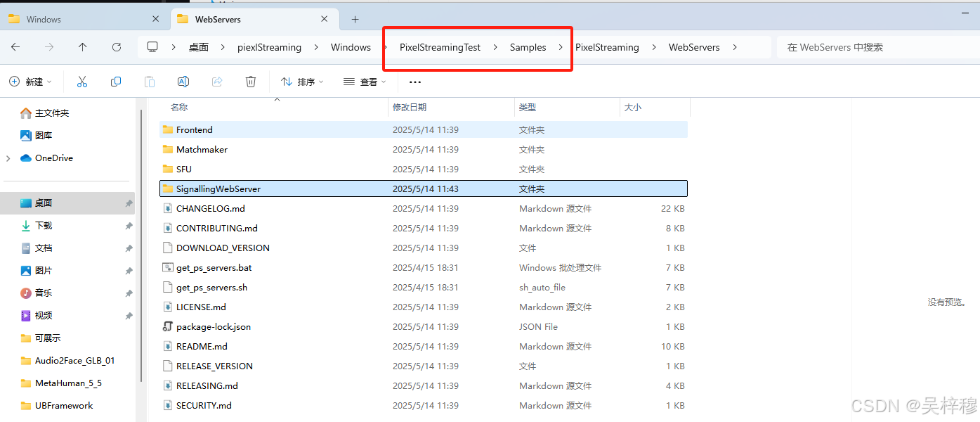The width and height of the screenshot is (980, 422).
Task: Click the Gallery icon in sidebar
Action: coord(26,135)
